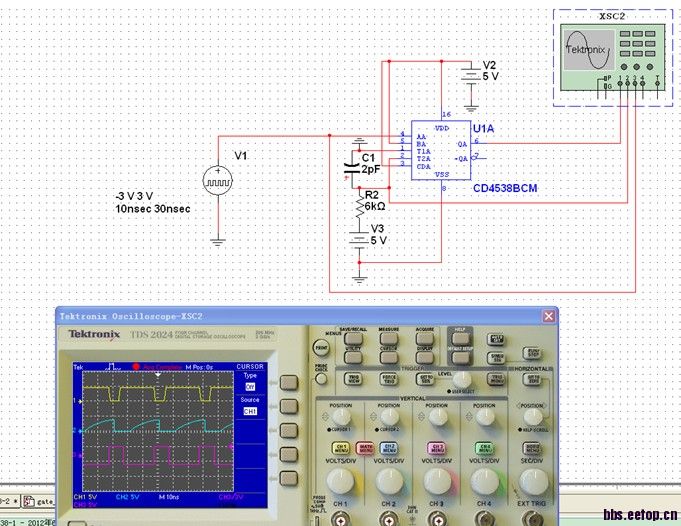Open the ACQUIRE menu button

424,338
